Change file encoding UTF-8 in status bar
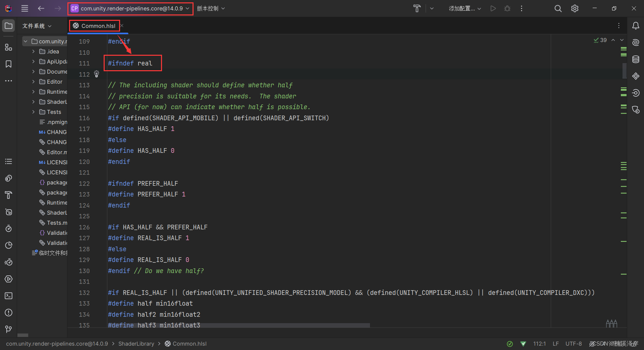The width and height of the screenshot is (644, 350). [x=574, y=344]
